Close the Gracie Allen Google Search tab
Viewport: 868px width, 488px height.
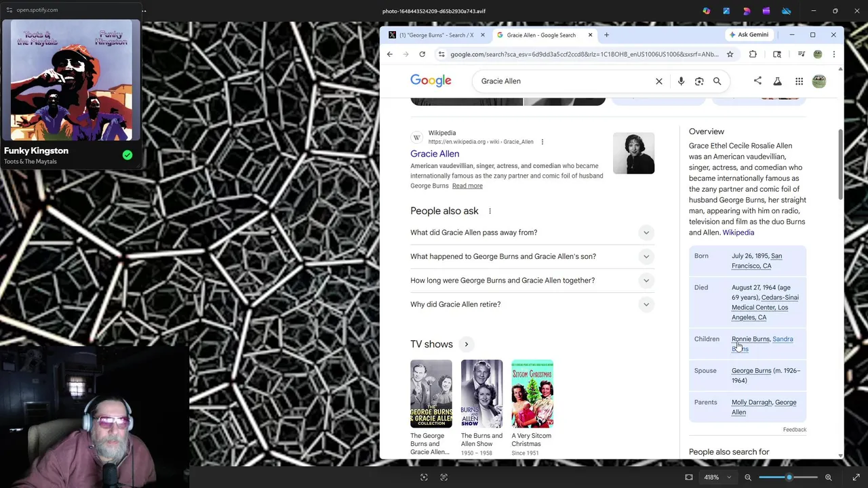pyautogui.click(x=590, y=35)
